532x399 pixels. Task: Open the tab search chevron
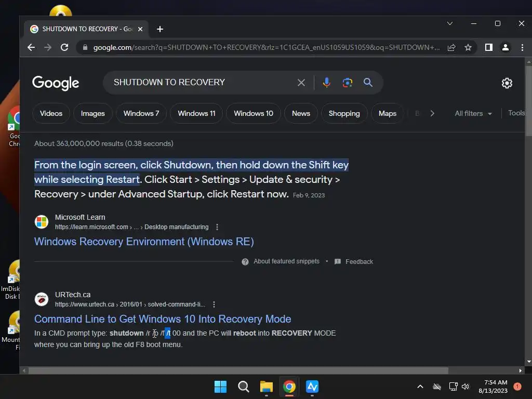tap(449, 23)
